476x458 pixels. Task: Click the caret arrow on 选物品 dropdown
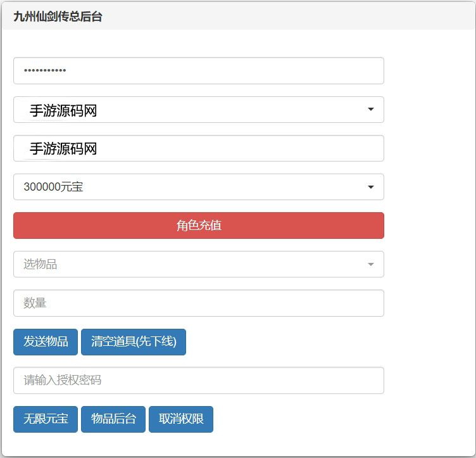pyautogui.click(x=371, y=264)
